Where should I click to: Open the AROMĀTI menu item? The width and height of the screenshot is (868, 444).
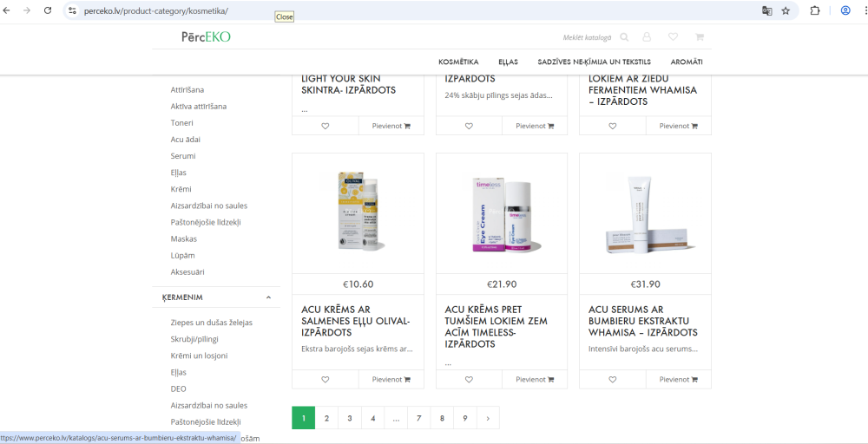tap(687, 62)
